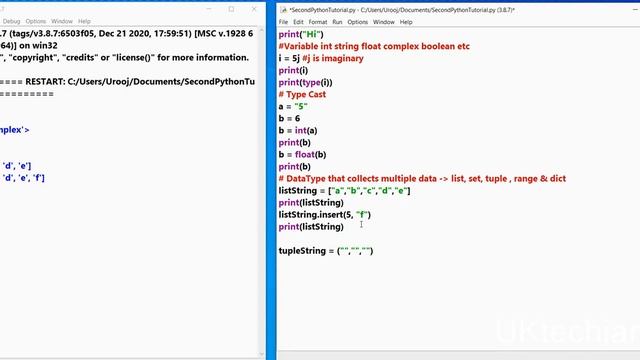Image resolution: width=640 pixels, height=360 pixels.
Task: Click the '# DataType that collects multiple data' comment
Action: [422, 179]
